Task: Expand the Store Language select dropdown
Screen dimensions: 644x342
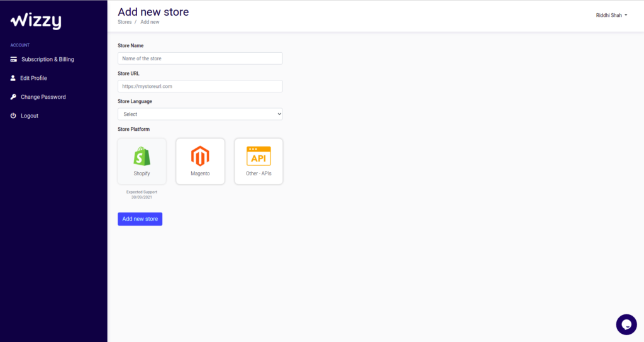Action: 200,114
